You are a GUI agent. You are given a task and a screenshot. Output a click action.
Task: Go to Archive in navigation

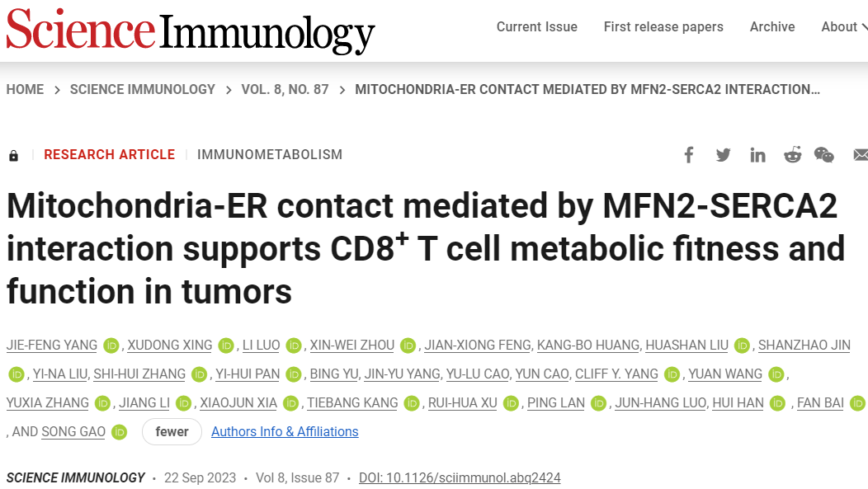pos(771,26)
